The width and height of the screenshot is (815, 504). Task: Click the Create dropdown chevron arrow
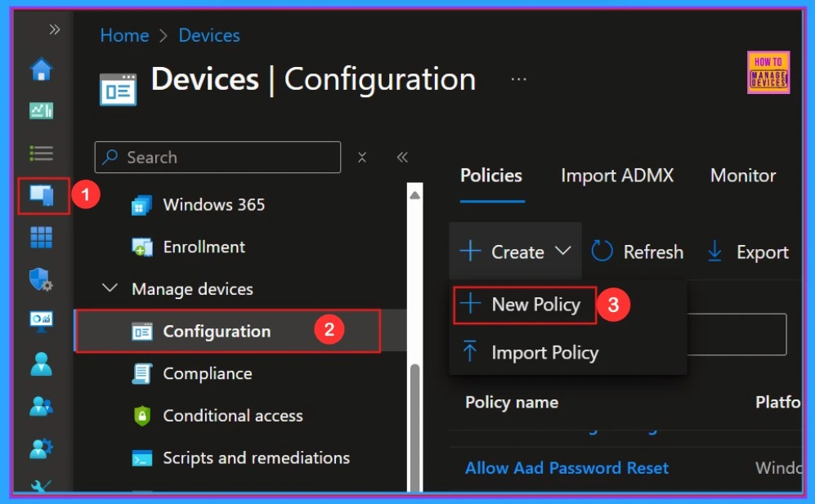(x=562, y=251)
